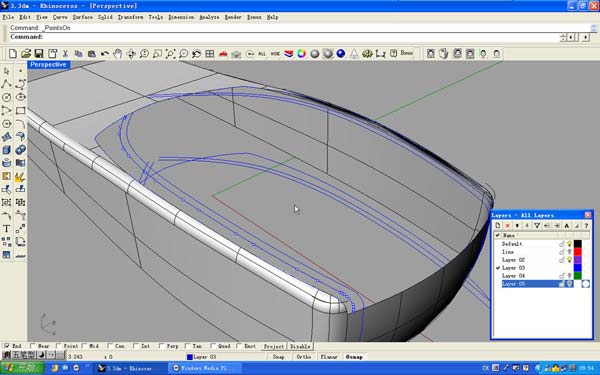Image resolution: width=600 pixels, height=375 pixels.
Task: Select the Circle tool in left toolbar
Action: point(7,97)
